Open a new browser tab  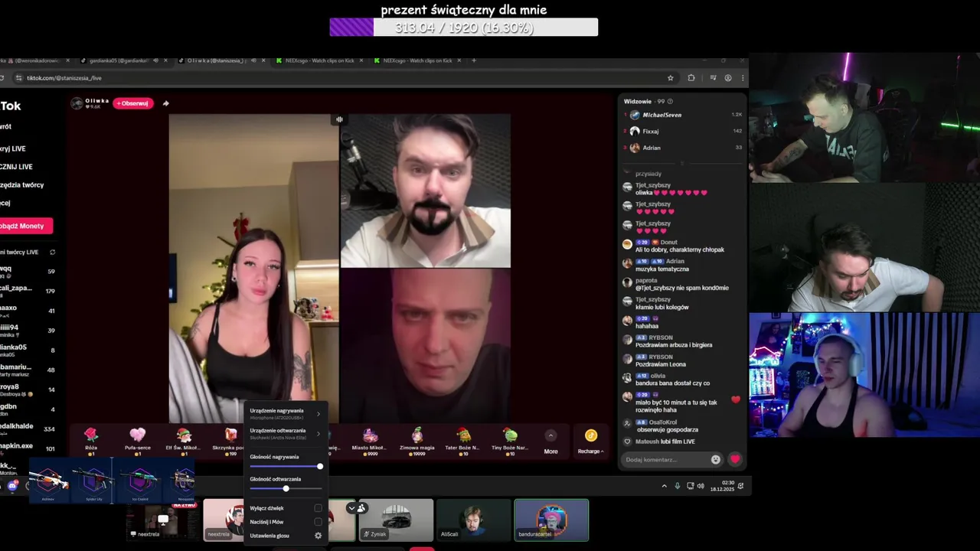[x=473, y=60]
